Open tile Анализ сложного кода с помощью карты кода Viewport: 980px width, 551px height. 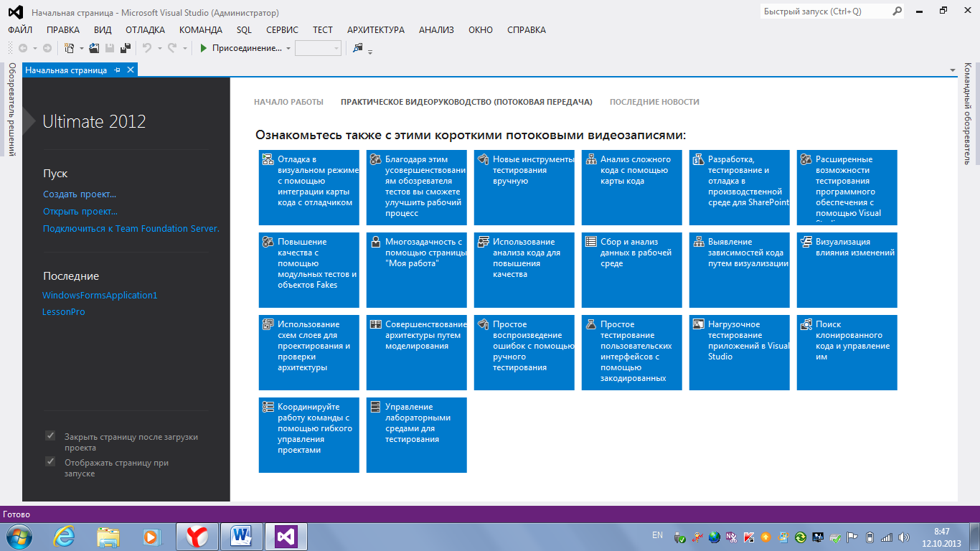632,187
